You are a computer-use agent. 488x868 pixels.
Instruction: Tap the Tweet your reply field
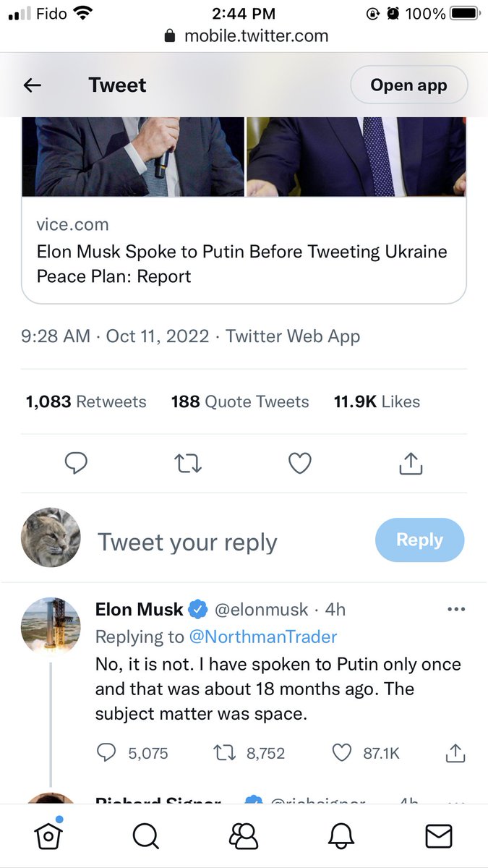coord(188,542)
